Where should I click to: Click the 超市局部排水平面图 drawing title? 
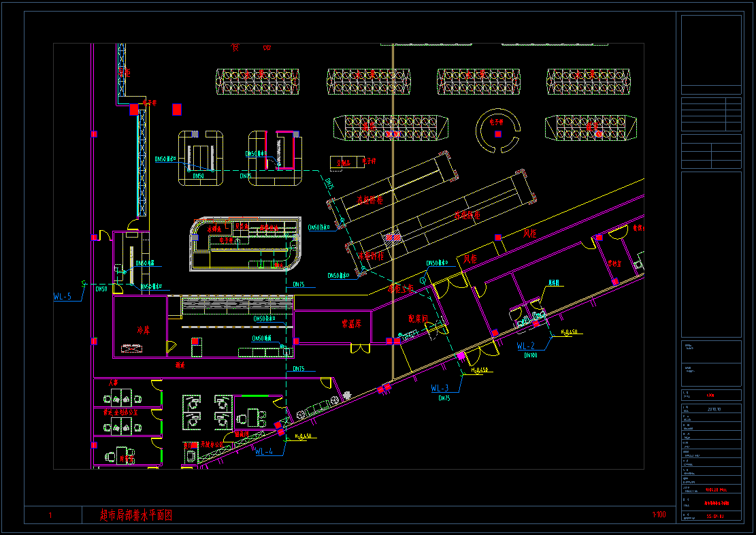(136, 515)
